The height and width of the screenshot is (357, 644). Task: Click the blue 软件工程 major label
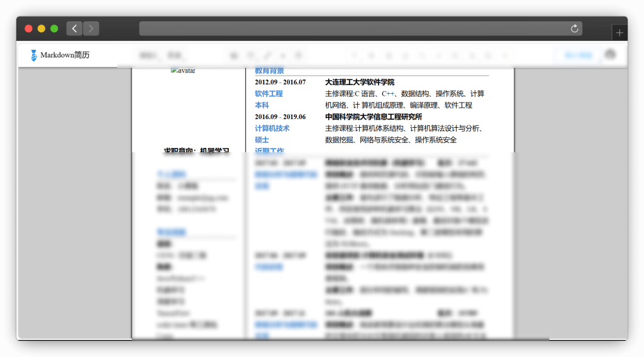[x=269, y=94]
